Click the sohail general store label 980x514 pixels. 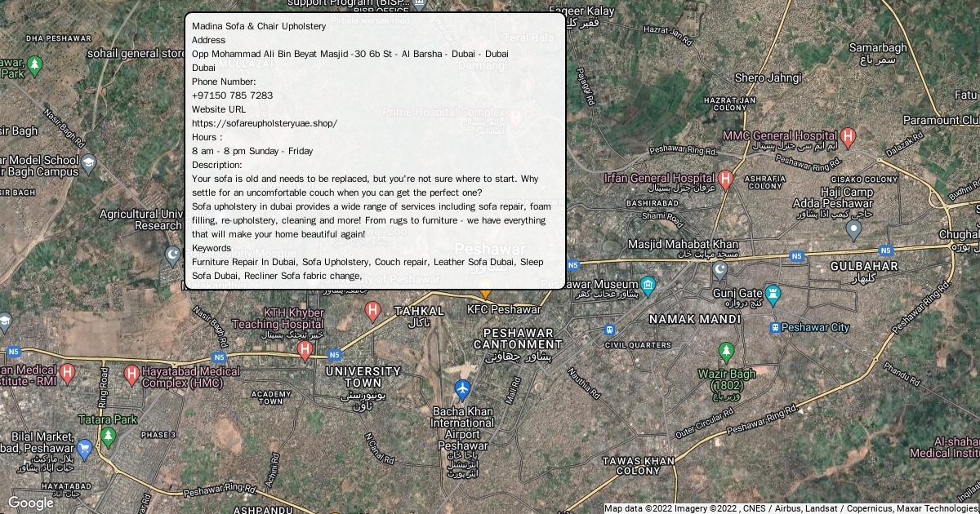(136, 54)
